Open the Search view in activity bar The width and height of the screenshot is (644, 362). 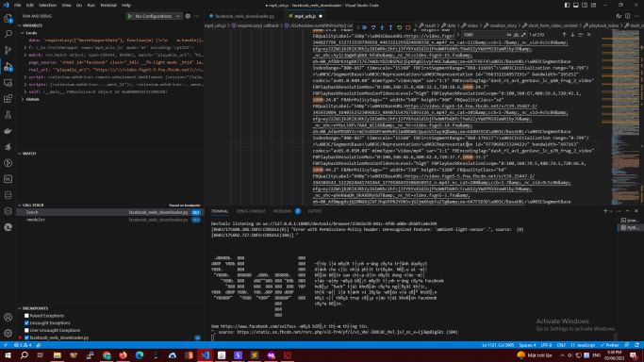point(8,35)
